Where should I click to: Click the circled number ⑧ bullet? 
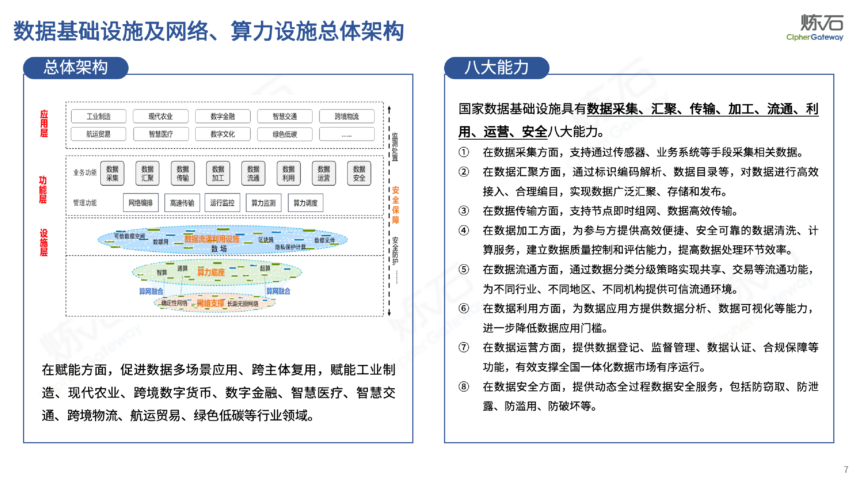(x=464, y=387)
